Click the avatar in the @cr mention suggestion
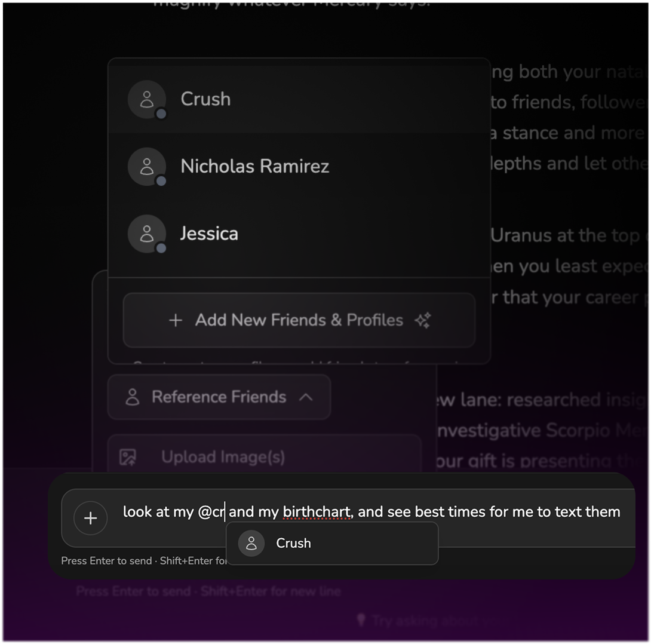This screenshot has width=651, height=644. (251, 544)
